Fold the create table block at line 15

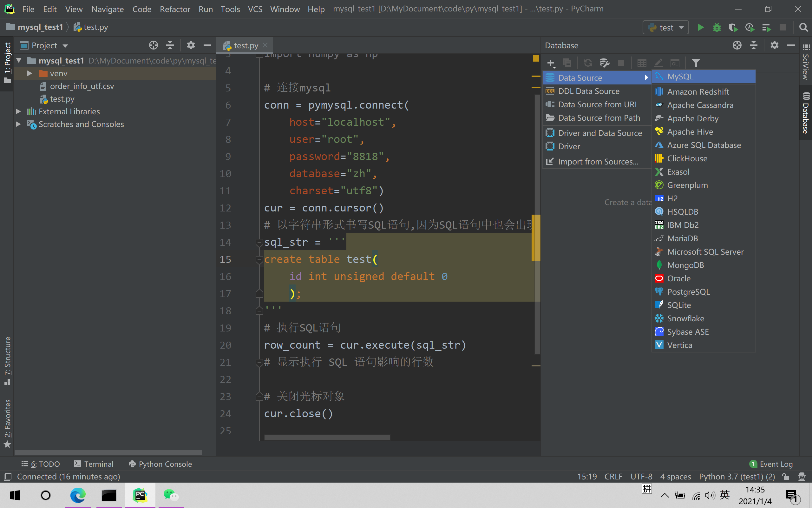click(x=259, y=259)
